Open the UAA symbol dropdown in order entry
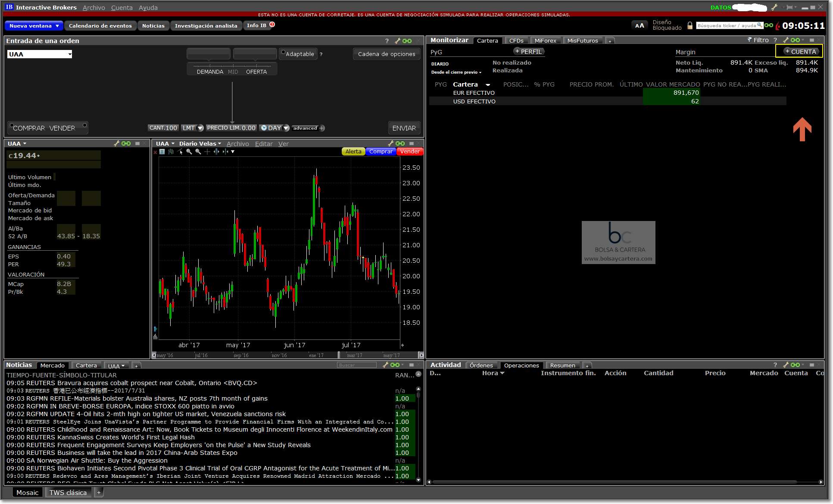The height and width of the screenshot is (504, 833). 70,54
